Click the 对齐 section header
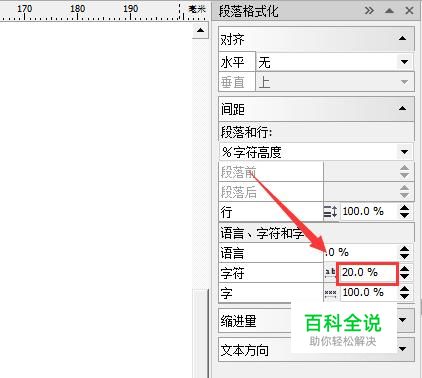 pos(316,39)
